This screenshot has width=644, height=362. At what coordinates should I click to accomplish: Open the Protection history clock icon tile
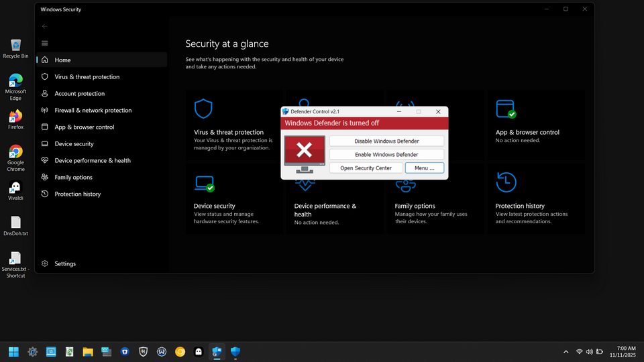pos(506,182)
